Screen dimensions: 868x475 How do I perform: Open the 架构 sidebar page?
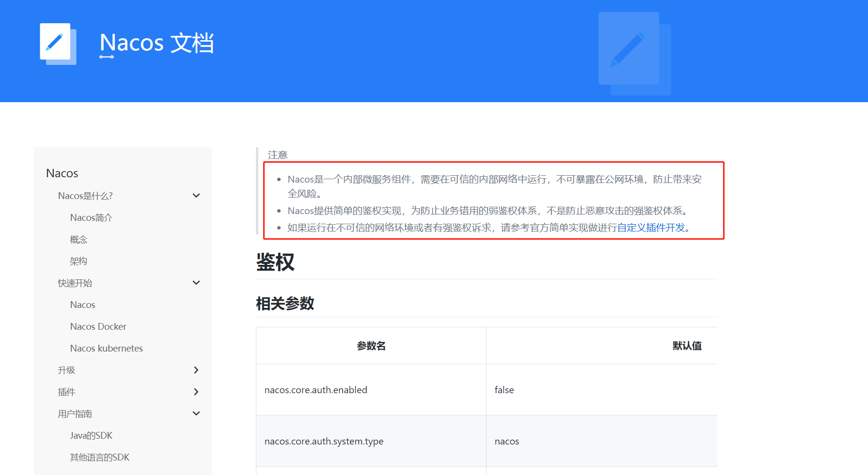(x=79, y=261)
